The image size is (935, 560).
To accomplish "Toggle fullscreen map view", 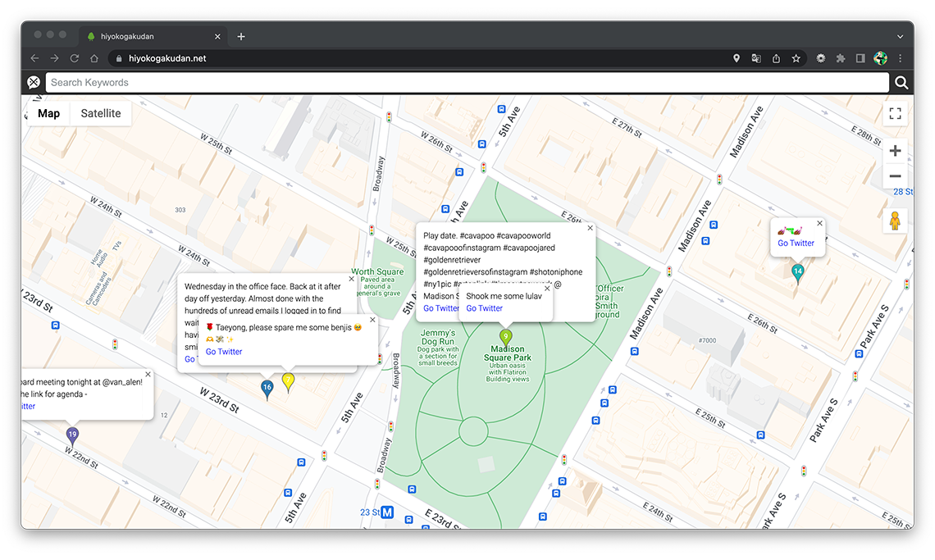I will (895, 113).
